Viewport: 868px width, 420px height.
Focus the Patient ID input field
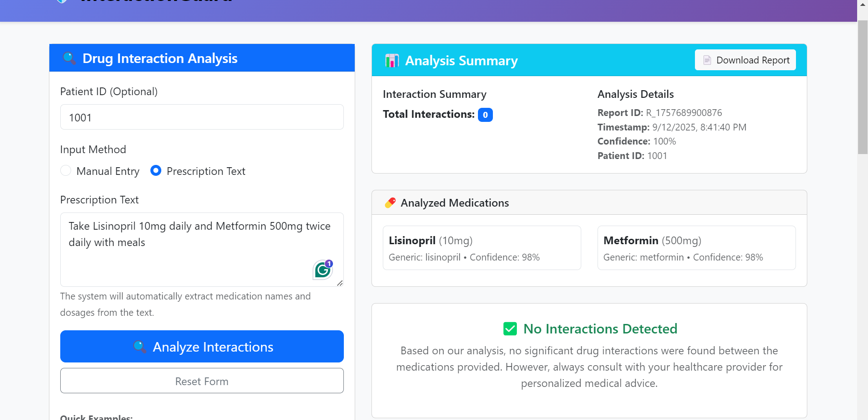pos(202,117)
